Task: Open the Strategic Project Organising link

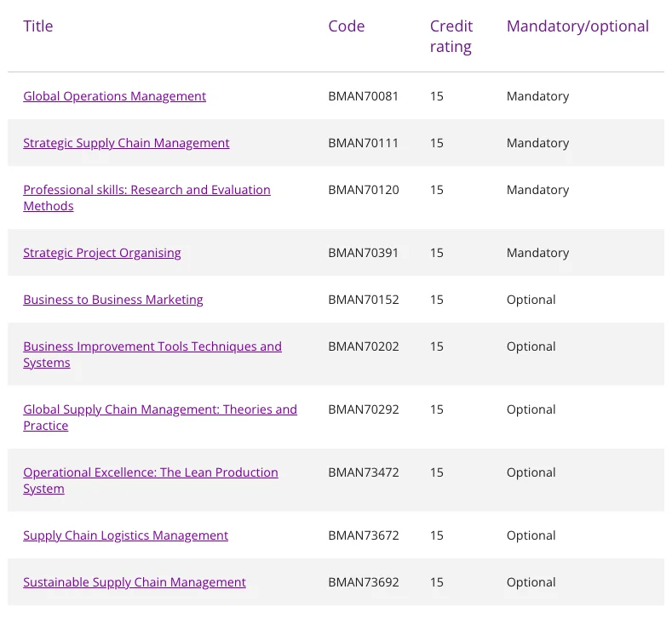Action: [102, 253]
